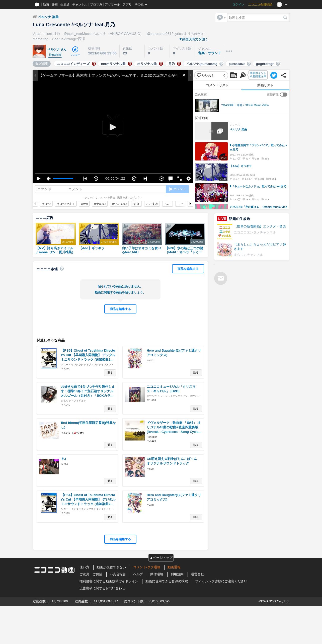The height and width of the screenshot is (644, 322).
Task: Share on Twitter bird icon
Action: 274,75
